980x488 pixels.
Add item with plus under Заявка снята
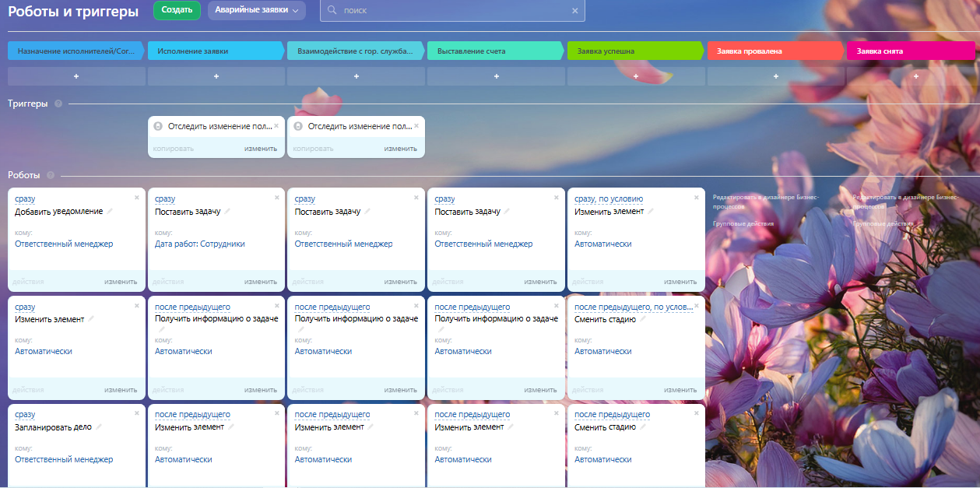tap(915, 76)
